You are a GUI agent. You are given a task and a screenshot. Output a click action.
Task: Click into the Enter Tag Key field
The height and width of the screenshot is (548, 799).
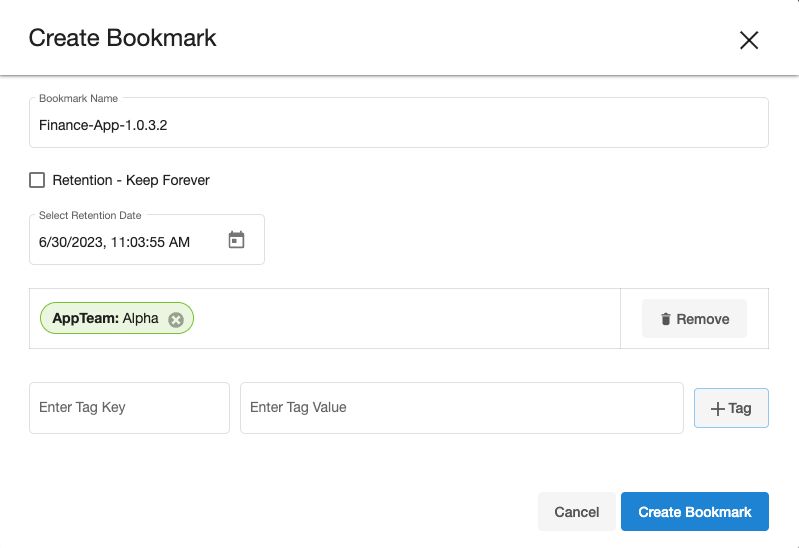tap(129, 408)
